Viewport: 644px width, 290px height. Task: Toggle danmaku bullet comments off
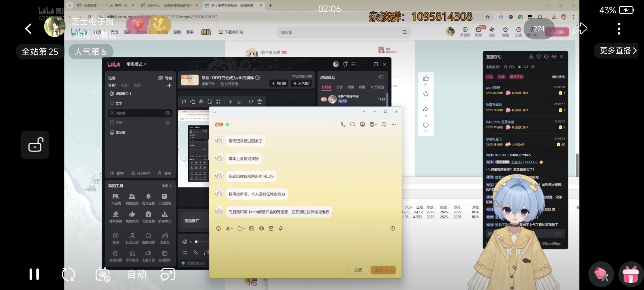(x=103, y=274)
